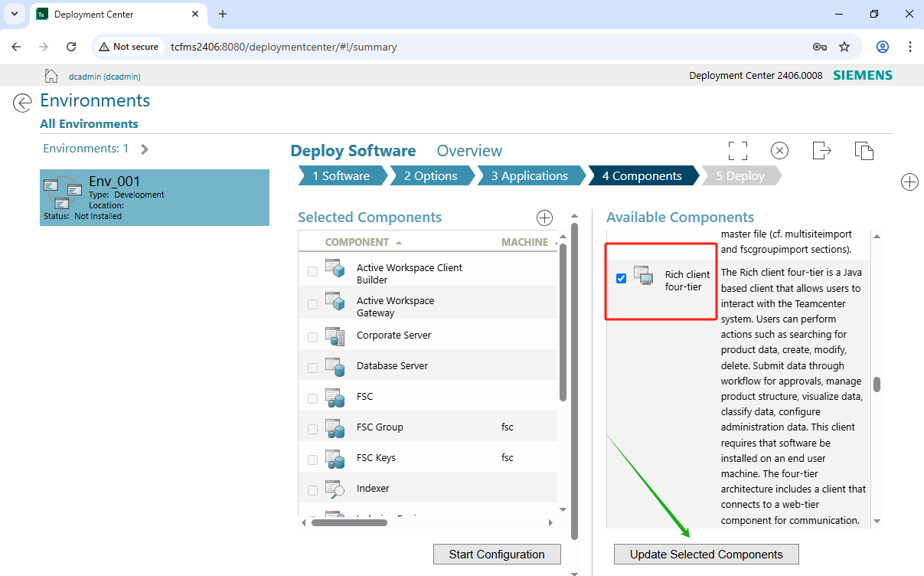Open the dcadmin home icon
Screen dimensions: 924x576
point(51,75)
